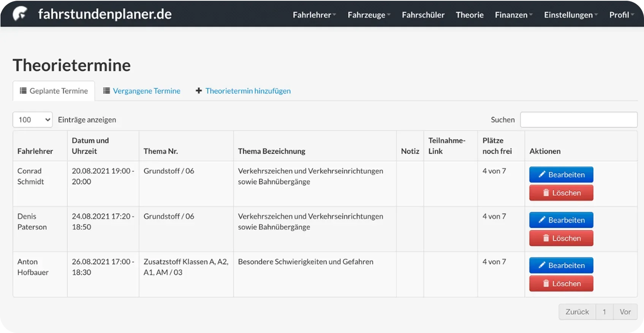The image size is (644, 333).
Task: Click the Zurück pagination button
Action: click(x=577, y=312)
